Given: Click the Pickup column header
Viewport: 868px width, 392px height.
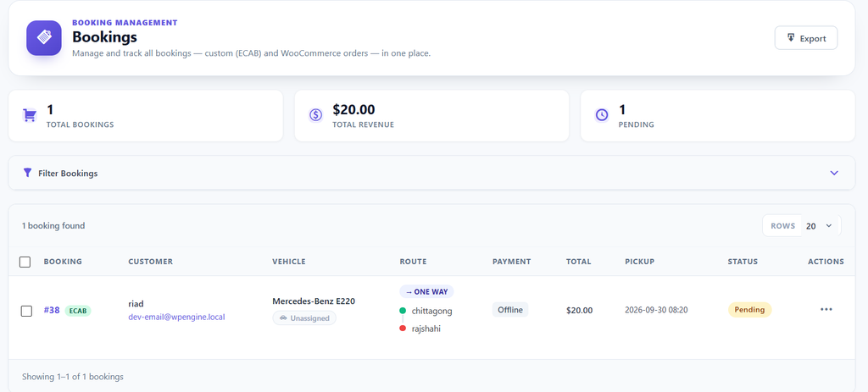Looking at the screenshot, I should click(x=640, y=262).
